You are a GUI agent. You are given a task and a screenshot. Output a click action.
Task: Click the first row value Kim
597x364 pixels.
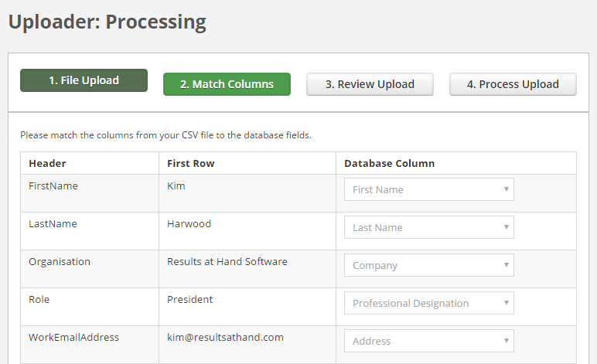click(x=176, y=186)
